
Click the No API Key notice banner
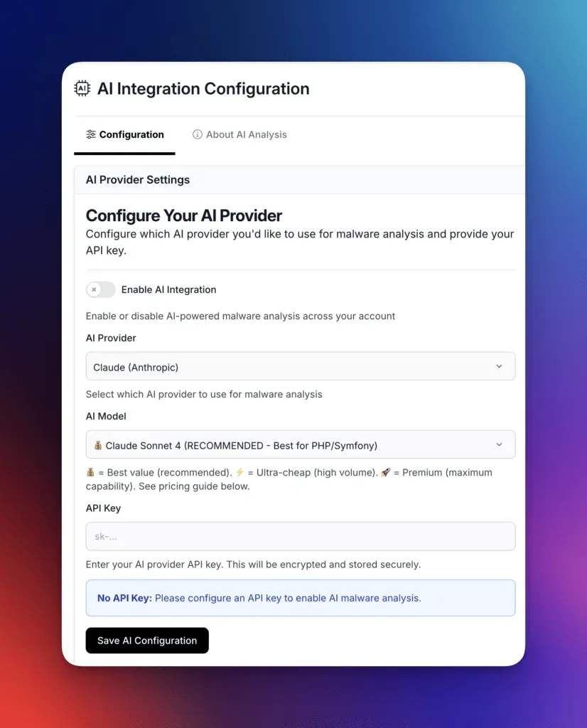pos(300,598)
